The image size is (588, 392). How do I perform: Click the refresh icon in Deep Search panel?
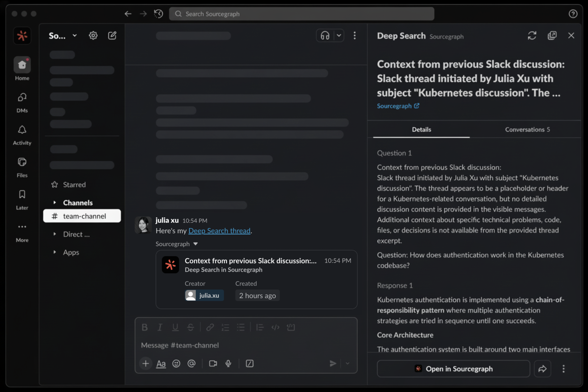[x=532, y=35]
